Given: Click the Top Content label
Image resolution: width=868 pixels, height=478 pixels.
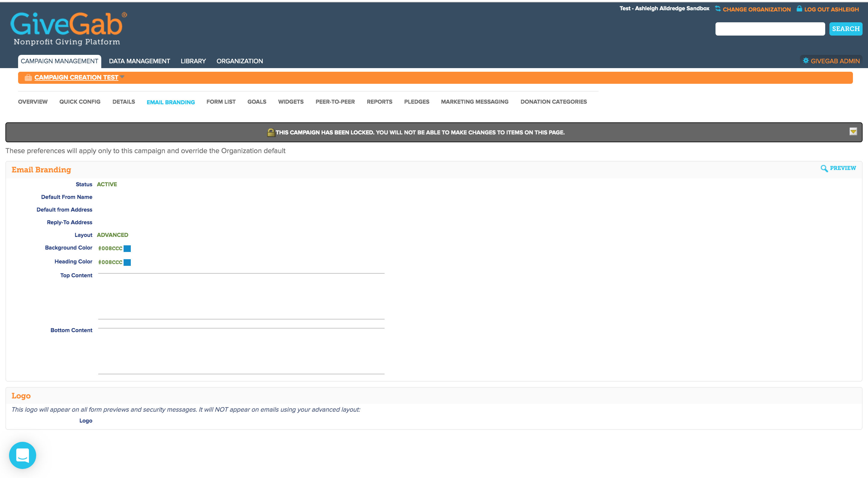Looking at the screenshot, I should (x=76, y=275).
